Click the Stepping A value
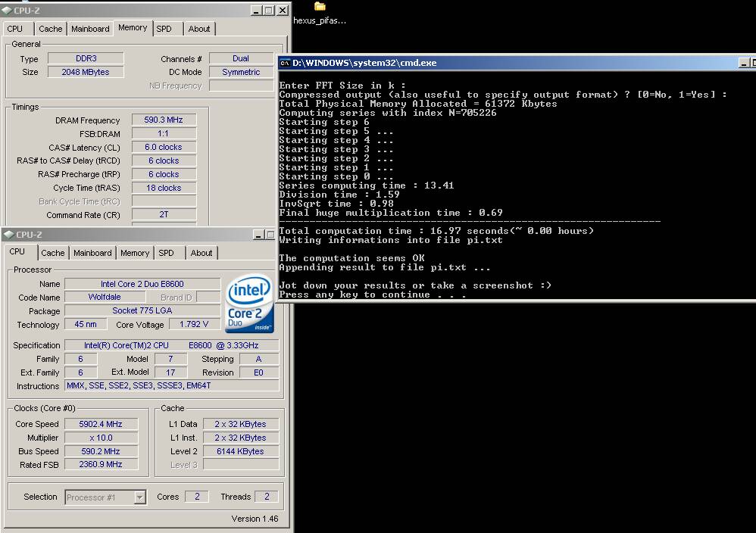 [259, 359]
